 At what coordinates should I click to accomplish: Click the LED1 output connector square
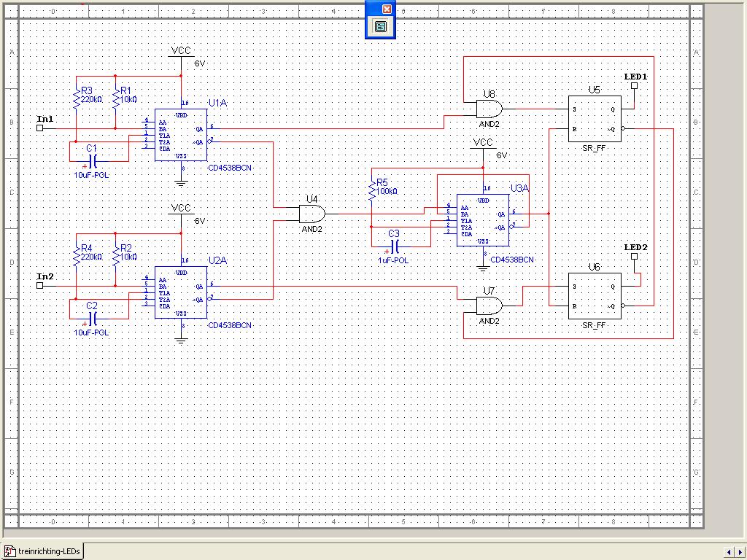[x=634, y=86]
